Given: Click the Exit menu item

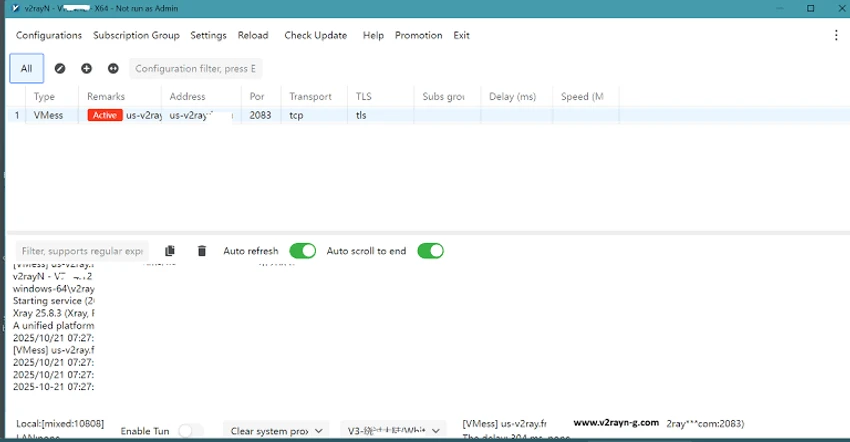Looking at the screenshot, I should coord(461,35).
